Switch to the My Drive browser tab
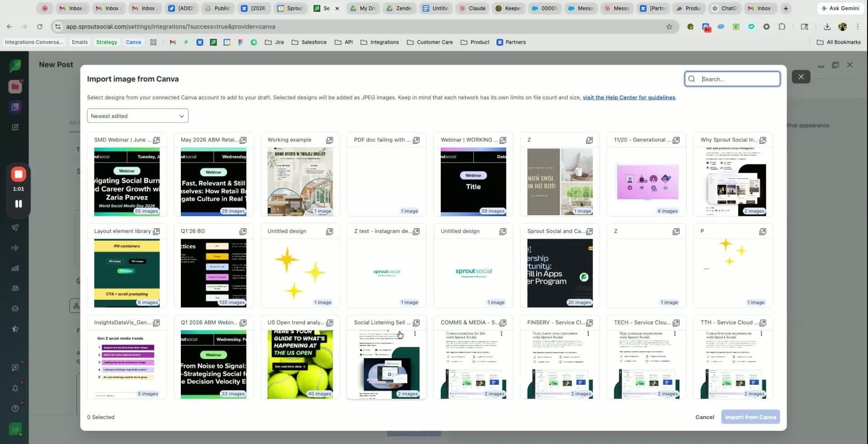 click(362, 8)
